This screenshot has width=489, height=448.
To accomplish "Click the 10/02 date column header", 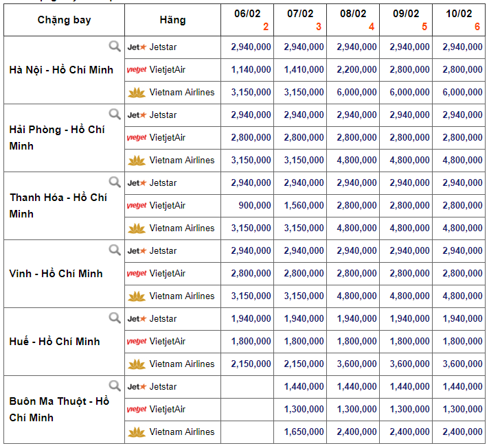I will point(459,20).
